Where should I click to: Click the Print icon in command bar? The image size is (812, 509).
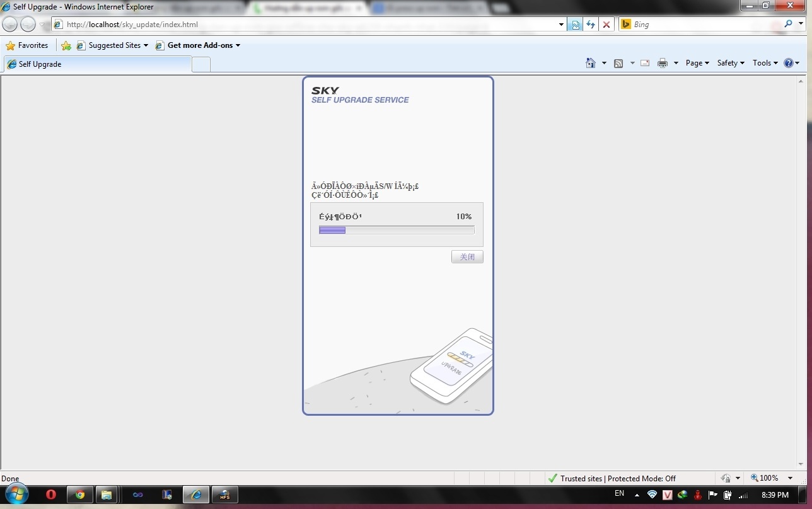pos(662,63)
